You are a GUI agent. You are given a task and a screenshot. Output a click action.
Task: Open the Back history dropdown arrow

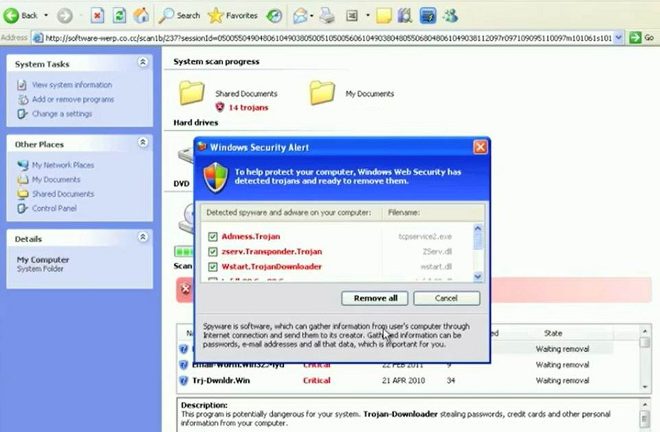(x=46, y=16)
